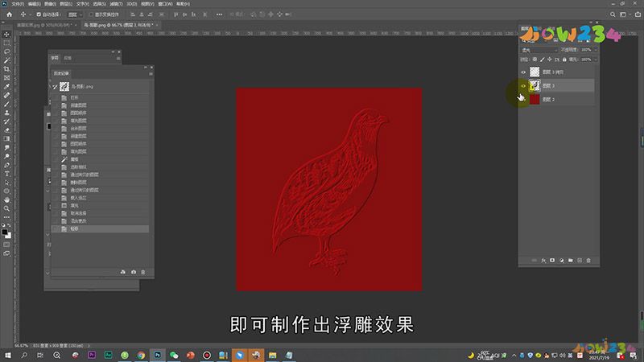Open the fill dropdown arrow

point(596,60)
